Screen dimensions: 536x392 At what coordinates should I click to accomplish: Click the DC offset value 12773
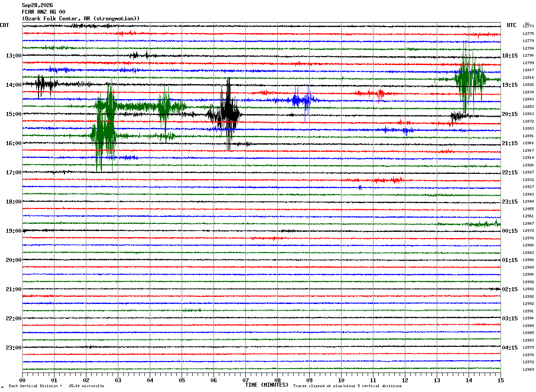528,27
